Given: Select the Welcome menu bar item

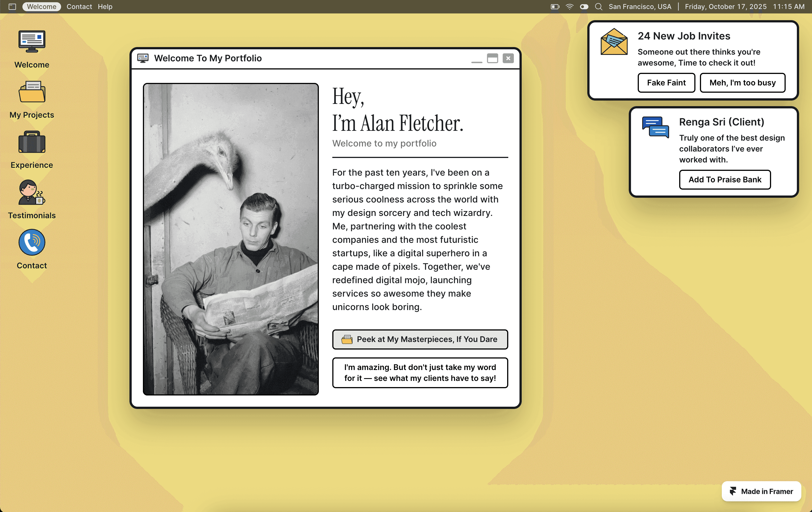Looking at the screenshot, I should point(41,7).
